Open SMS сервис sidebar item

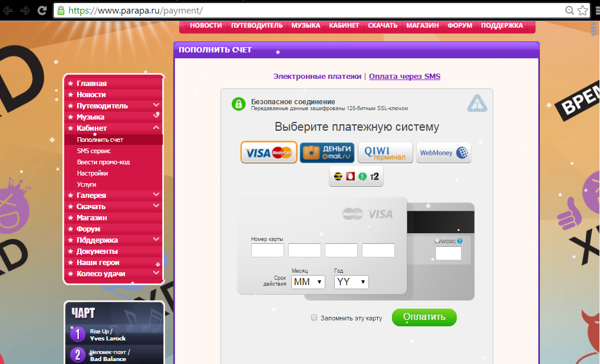coord(94,151)
